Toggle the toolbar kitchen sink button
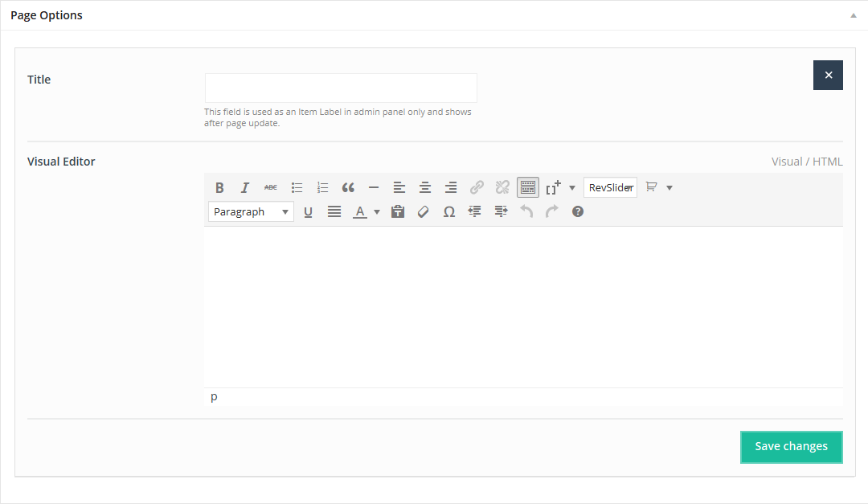The height and width of the screenshot is (504, 868). 528,187
